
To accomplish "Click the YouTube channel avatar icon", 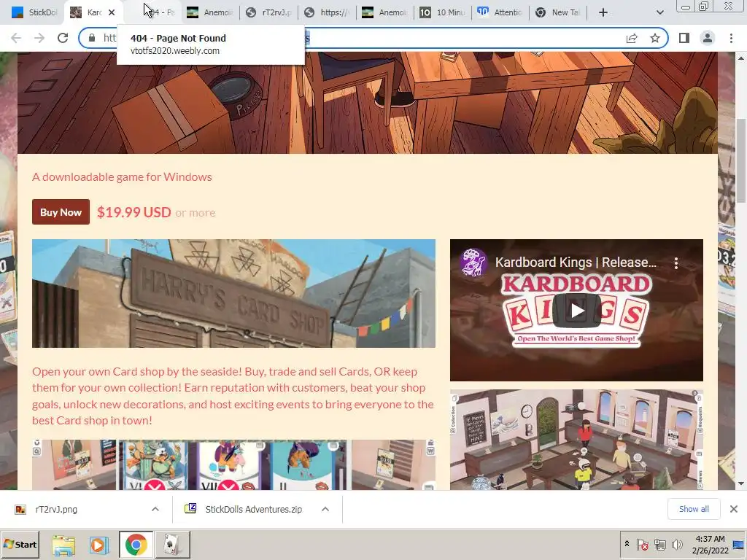I will [x=473, y=262].
